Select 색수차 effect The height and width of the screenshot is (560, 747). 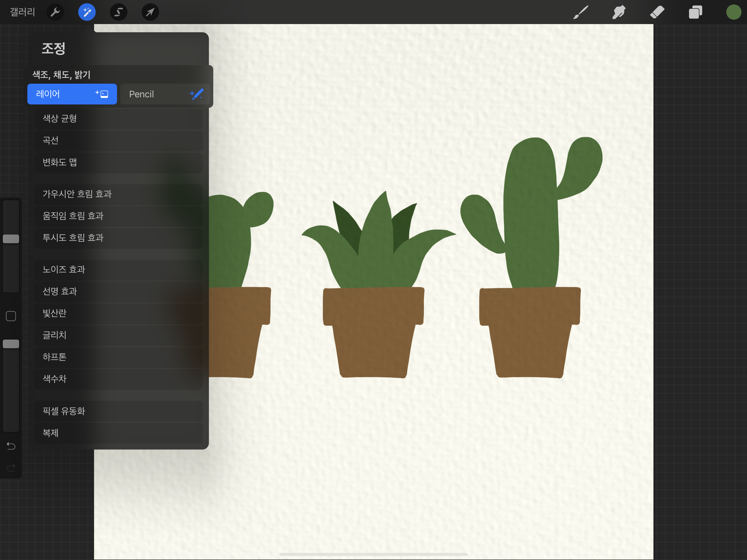pyautogui.click(x=119, y=379)
